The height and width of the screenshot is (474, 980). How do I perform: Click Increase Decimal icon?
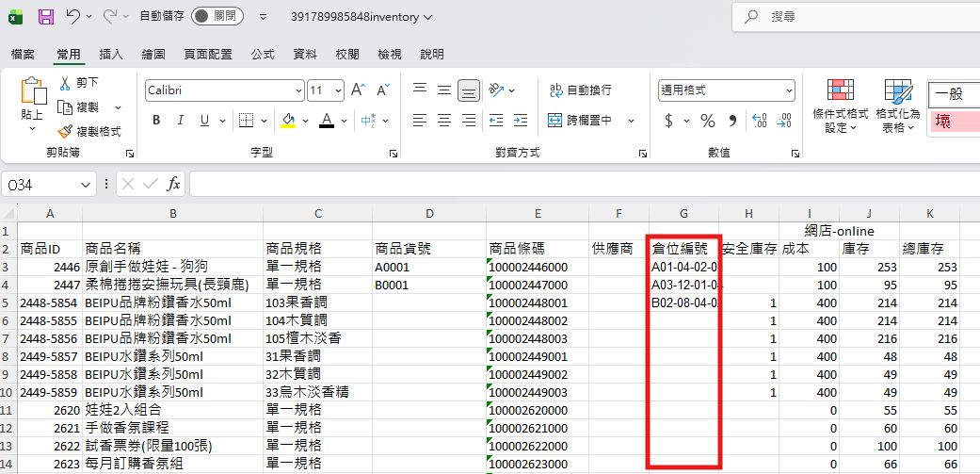tap(759, 120)
